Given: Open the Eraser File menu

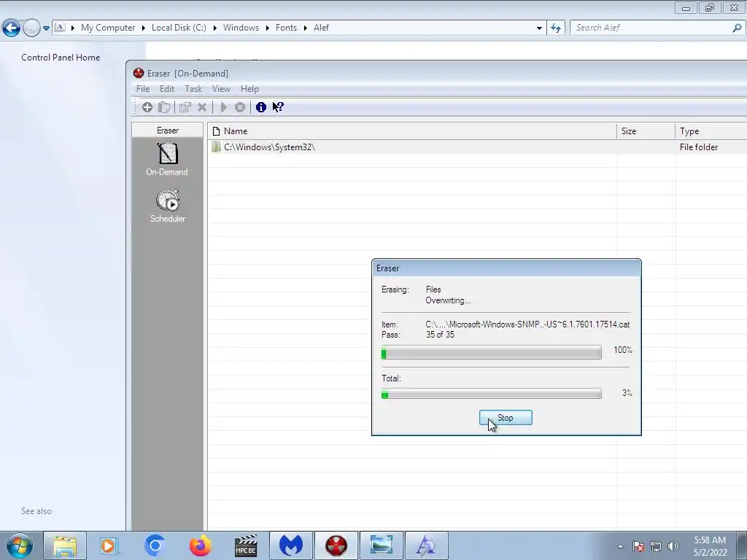Looking at the screenshot, I should 143,89.
